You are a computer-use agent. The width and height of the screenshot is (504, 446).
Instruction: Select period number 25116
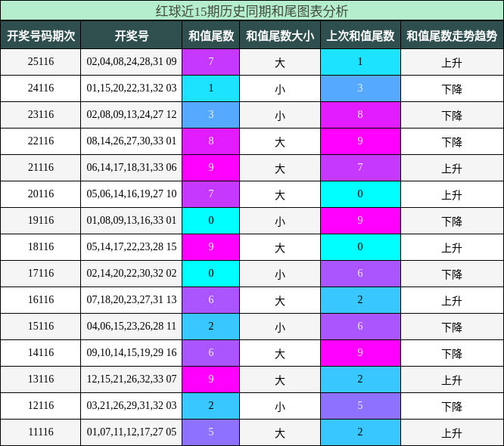point(41,61)
